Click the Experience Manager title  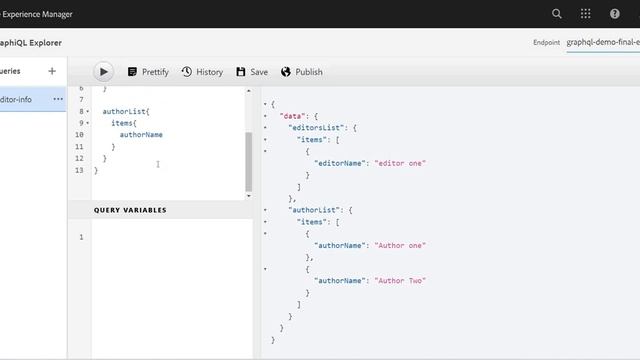pos(37,14)
